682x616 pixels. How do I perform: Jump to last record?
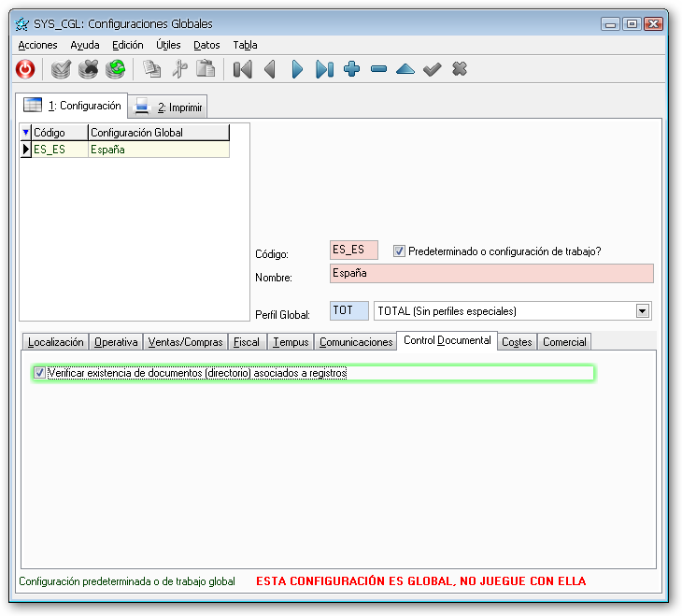click(x=324, y=69)
